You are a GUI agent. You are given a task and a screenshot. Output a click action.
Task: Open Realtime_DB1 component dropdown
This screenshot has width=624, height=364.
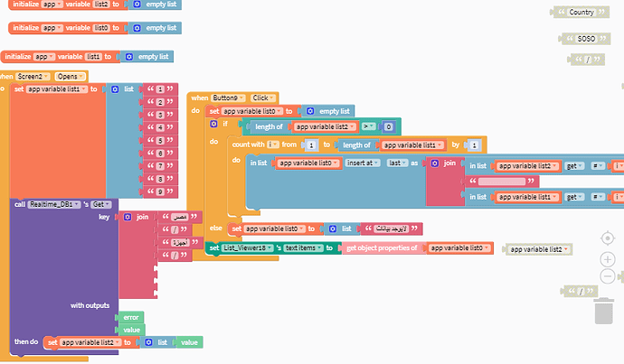point(53,205)
